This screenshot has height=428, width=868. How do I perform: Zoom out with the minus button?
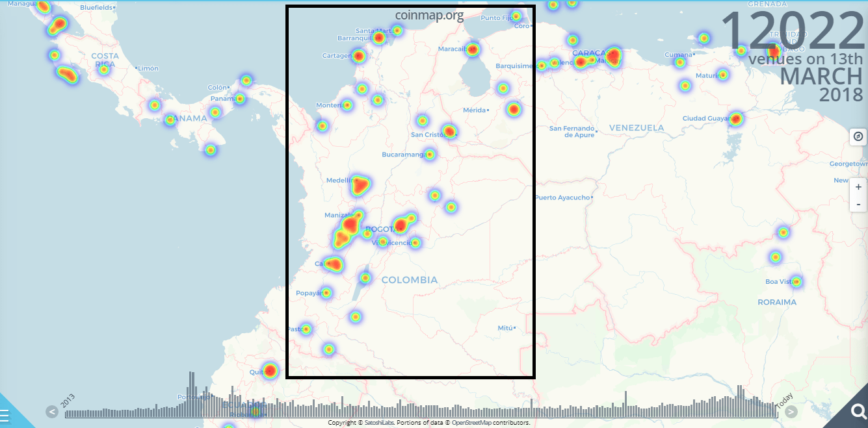coord(858,204)
